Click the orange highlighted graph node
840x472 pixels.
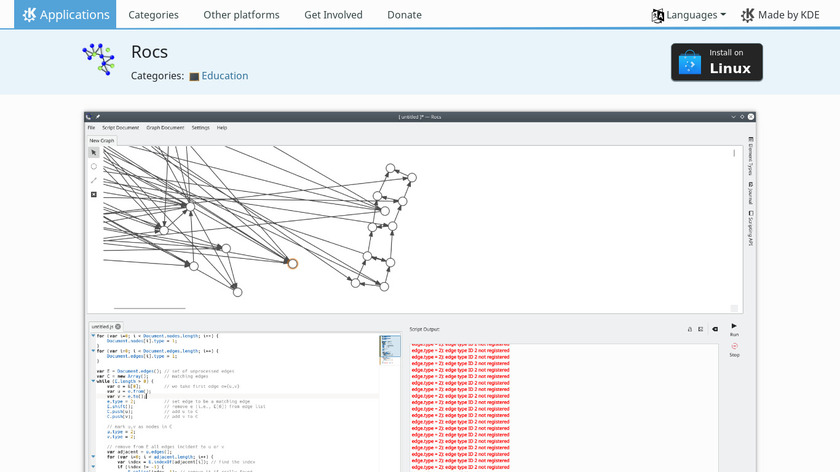[x=292, y=264]
